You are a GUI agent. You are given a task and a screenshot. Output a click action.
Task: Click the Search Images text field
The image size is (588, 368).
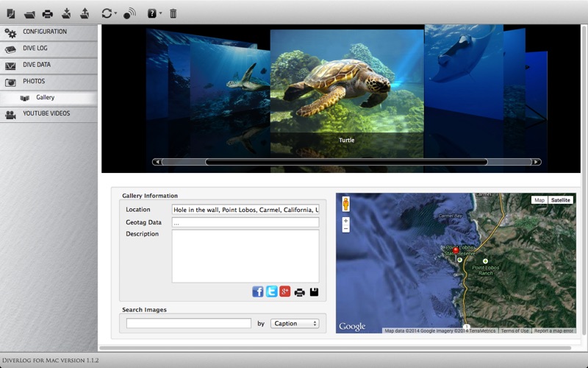[189, 323]
